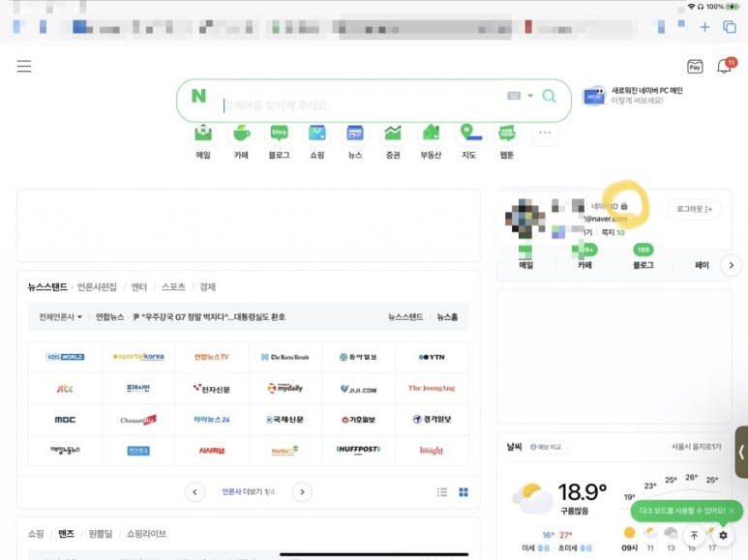Screen dimensions: 748x560
Task: Select the 엔터 tab
Action: pos(138,286)
